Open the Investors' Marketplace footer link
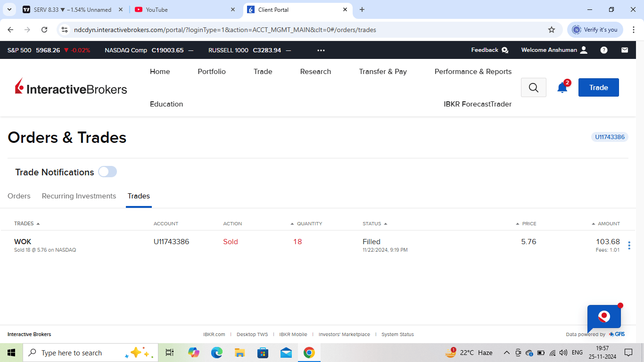Screen dimensions: 644x362 [x=344, y=335]
